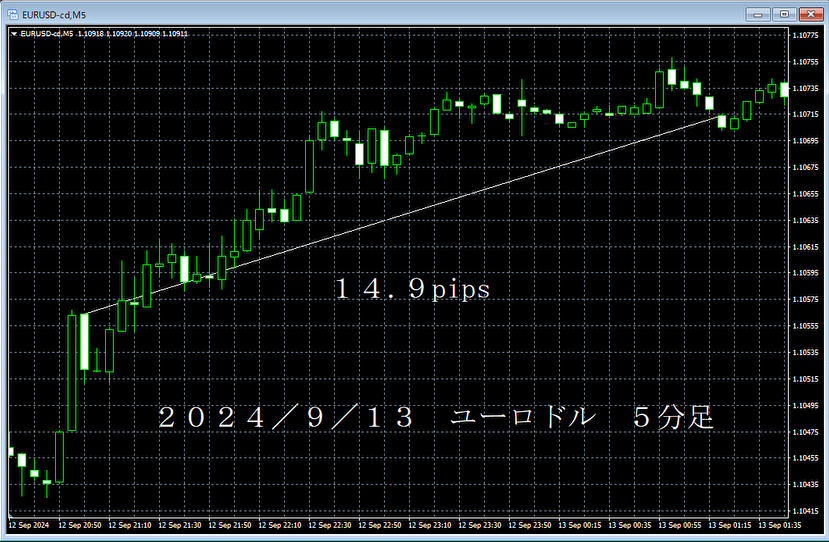Click the 1.10735 price scale label

tap(806, 88)
